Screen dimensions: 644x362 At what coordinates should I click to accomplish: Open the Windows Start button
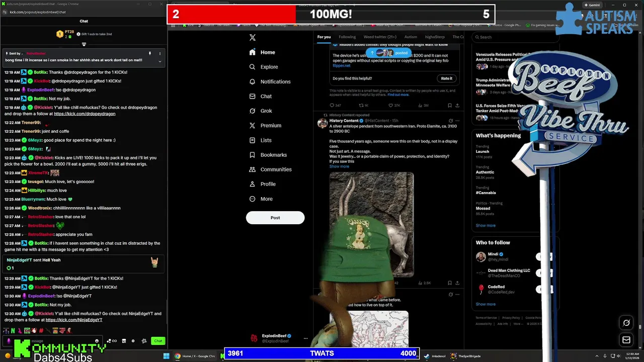coord(167,356)
